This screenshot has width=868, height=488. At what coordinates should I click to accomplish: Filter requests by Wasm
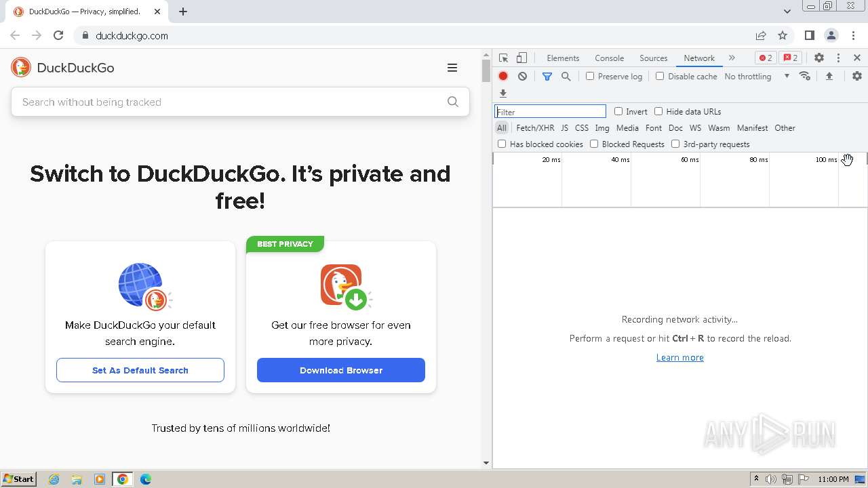pyautogui.click(x=719, y=128)
